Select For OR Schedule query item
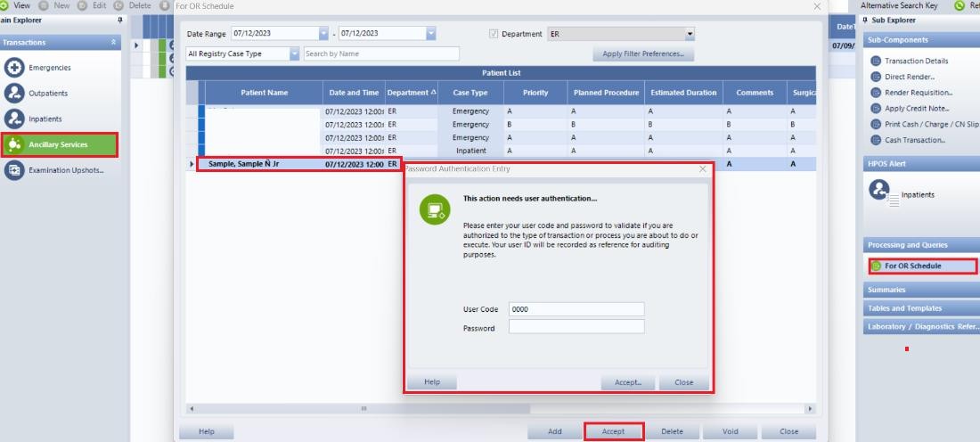 [x=912, y=266]
